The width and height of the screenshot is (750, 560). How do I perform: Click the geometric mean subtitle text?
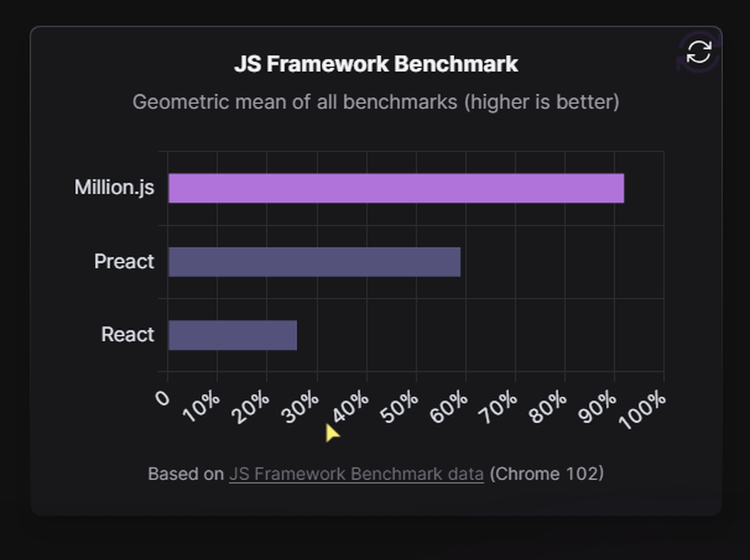(x=375, y=102)
